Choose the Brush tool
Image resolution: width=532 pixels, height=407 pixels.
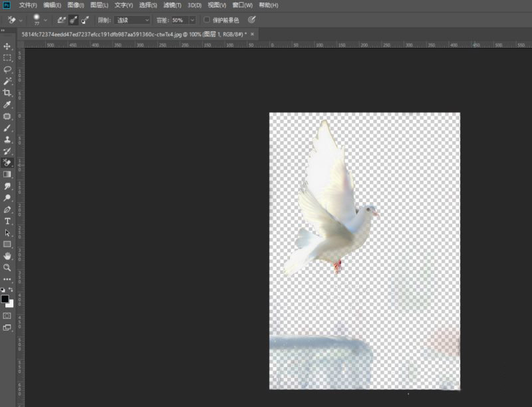(x=7, y=128)
